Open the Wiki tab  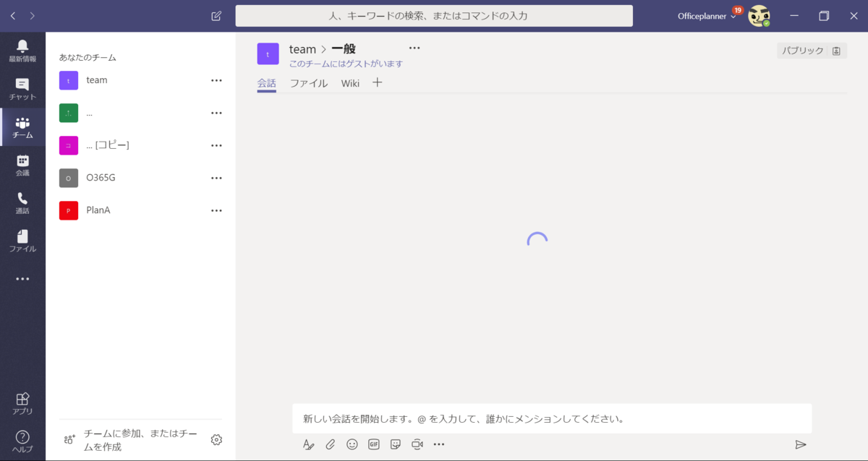(350, 82)
